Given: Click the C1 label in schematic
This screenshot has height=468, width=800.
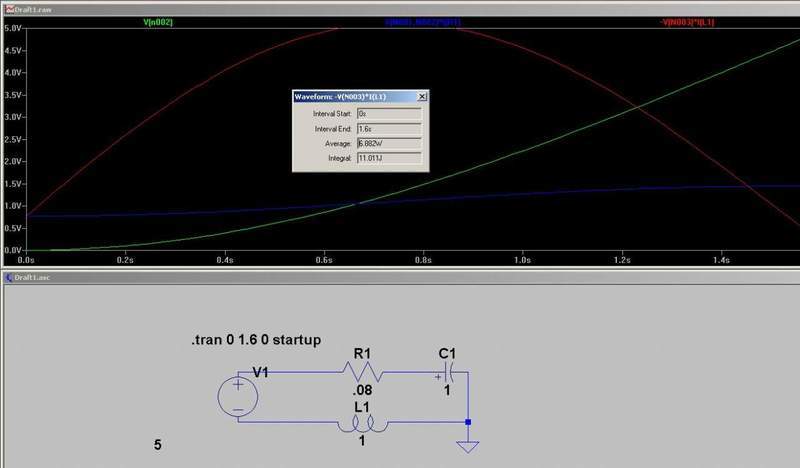Looking at the screenshot, I should point(447,353).
